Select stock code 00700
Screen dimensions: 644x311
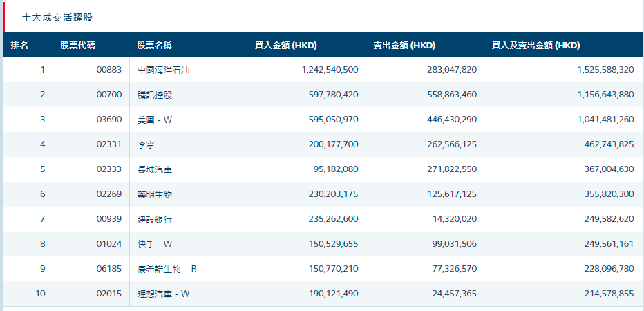point(109,95)
